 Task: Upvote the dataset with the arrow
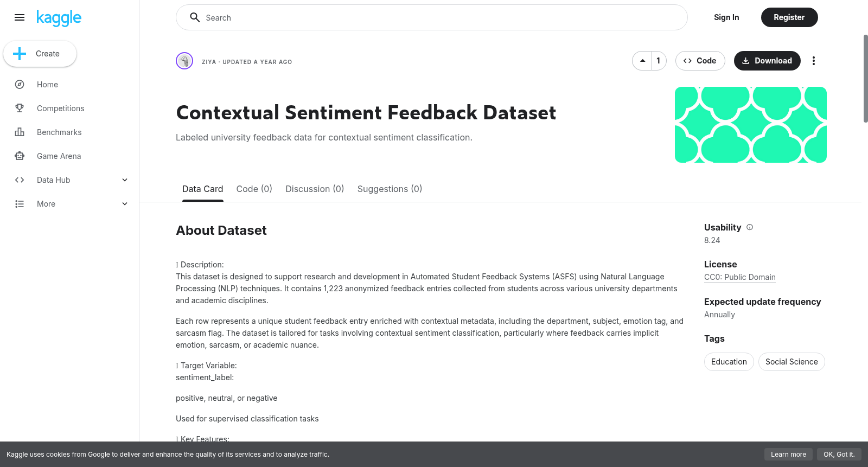pyautogui.click(x=642, y=61)
